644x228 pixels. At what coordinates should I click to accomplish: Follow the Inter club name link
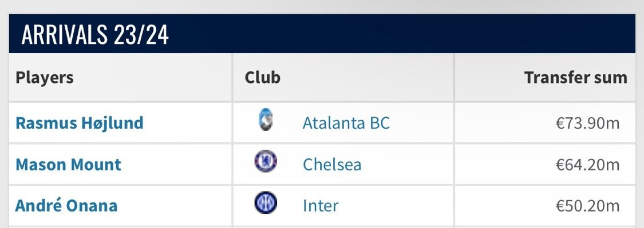tap(321, 206)
